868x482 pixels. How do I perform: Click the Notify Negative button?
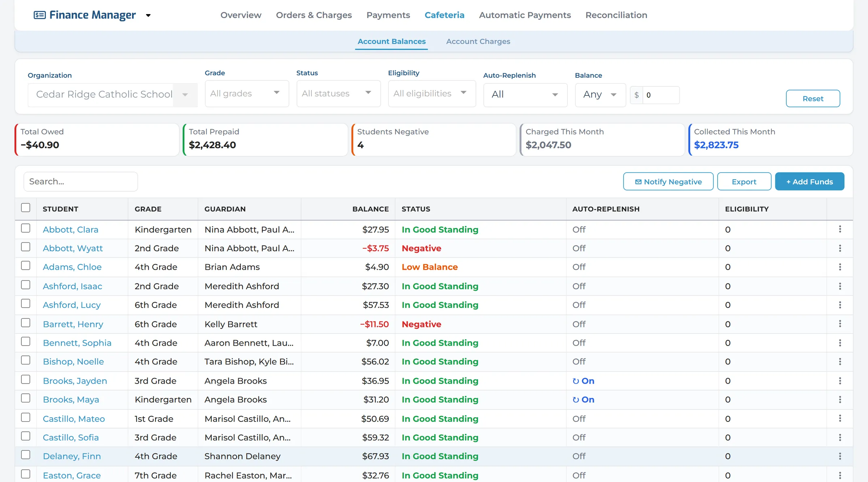point(668,182)
